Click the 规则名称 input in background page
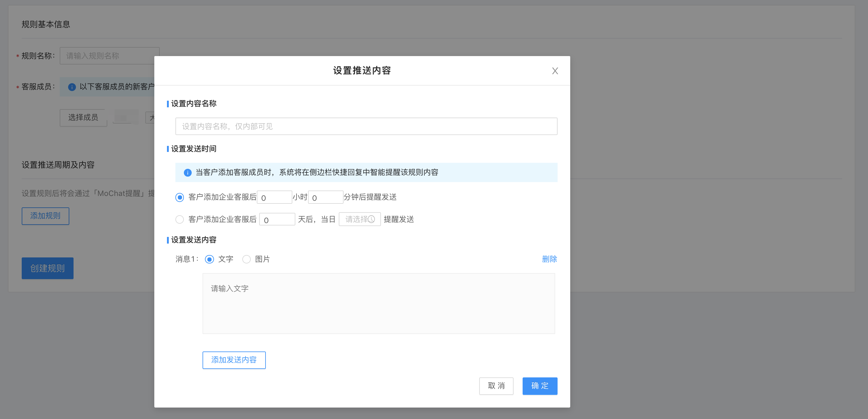Screen dimensions: 868x419 (x=108, y=56)
